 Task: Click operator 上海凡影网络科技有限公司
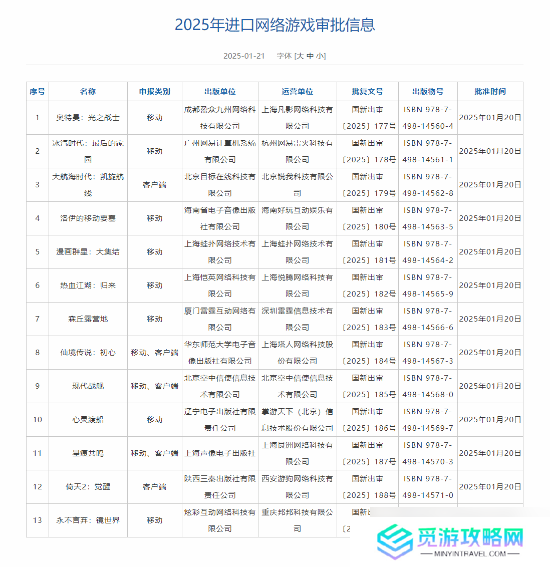pyautogui.click(x=297, y=118)
